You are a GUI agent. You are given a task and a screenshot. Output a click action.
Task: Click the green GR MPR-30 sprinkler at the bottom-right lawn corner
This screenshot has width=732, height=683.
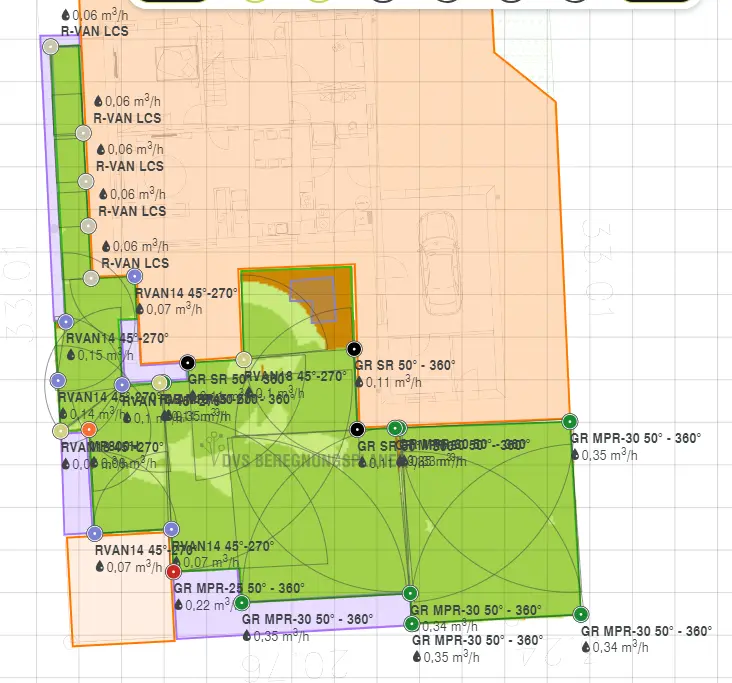point(581,614)
